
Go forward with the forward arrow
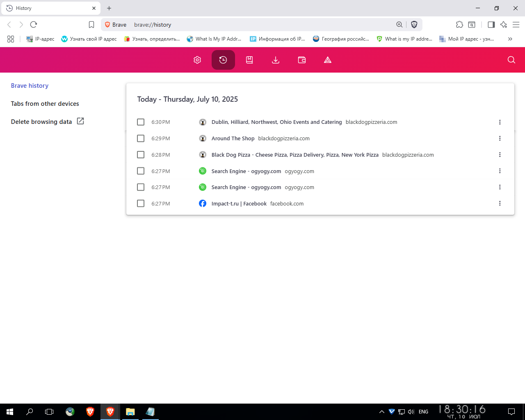21,25
